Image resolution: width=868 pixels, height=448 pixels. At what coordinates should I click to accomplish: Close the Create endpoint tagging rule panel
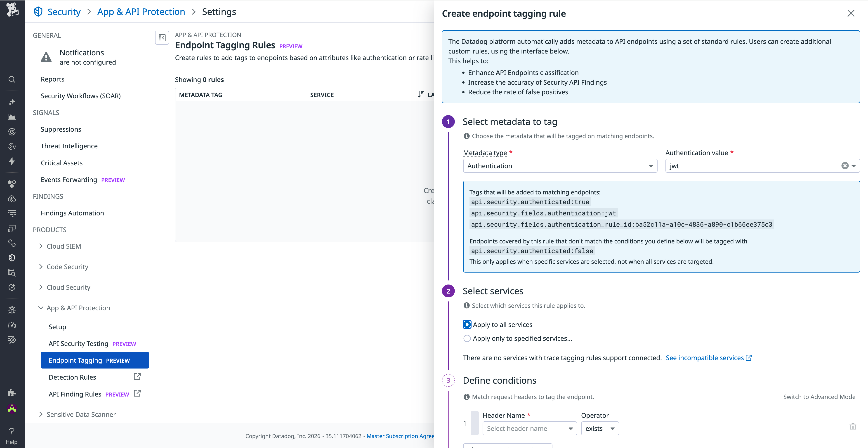point(851,14)
